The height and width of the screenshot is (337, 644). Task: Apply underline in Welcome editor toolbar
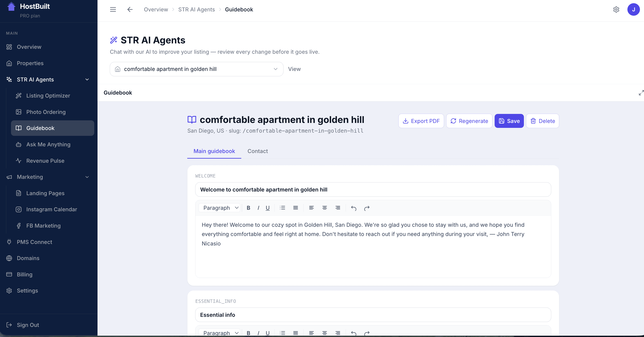click(268, 208)
